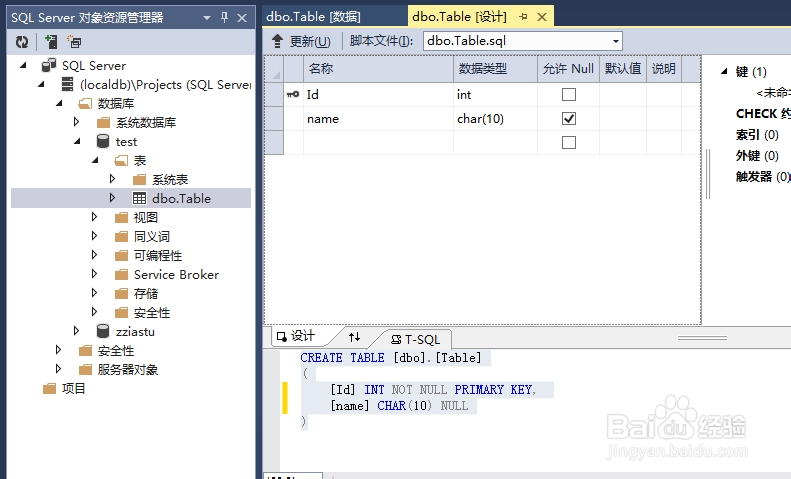Click the CHECK 约束 item in the properties pane
This screenshot has height=479, width=791.
click(763, 114)
